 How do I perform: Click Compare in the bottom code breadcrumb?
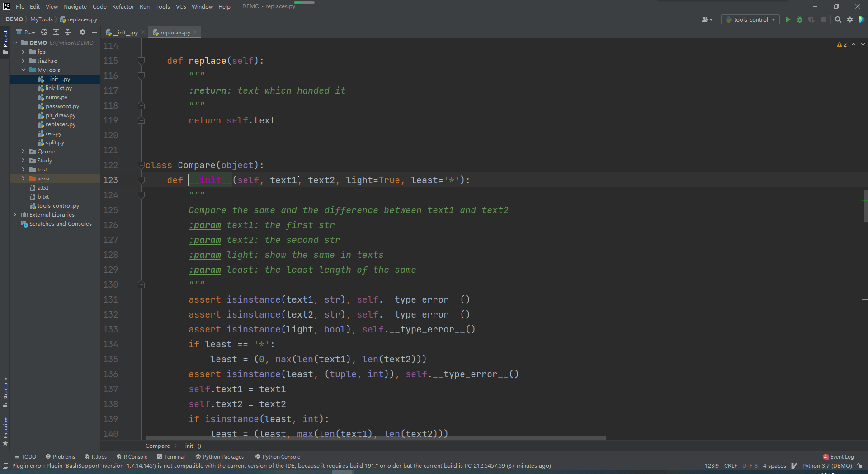pos(158,446)
